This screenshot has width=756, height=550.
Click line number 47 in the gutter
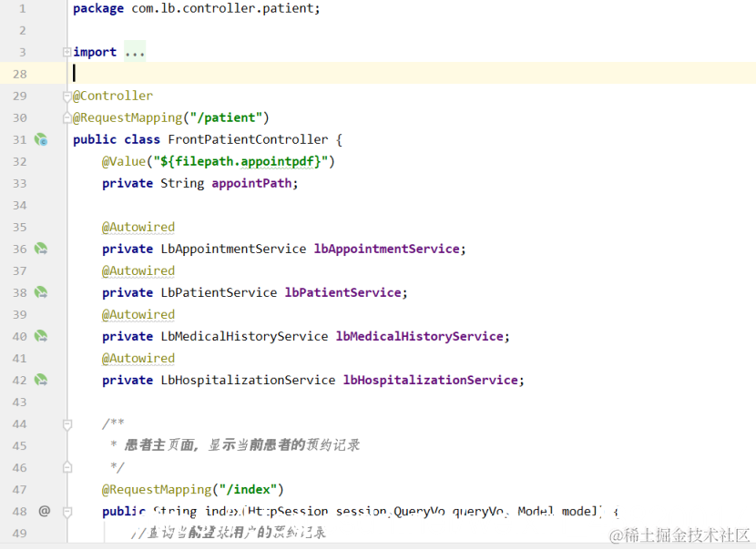20,490
